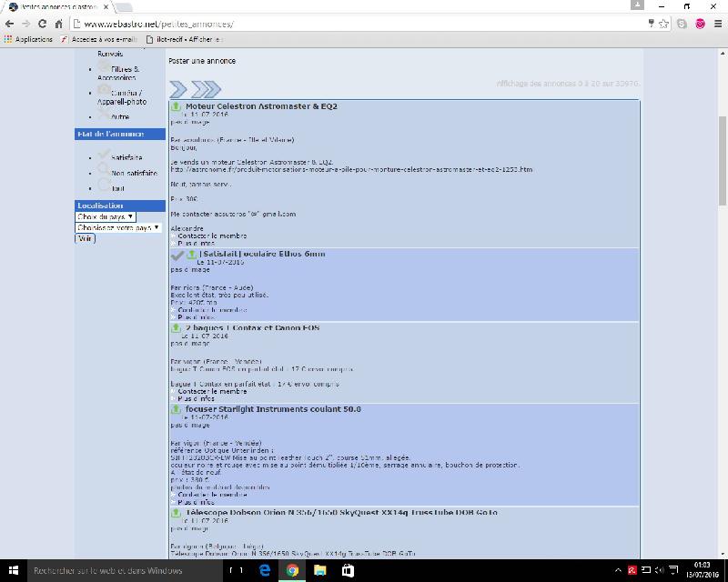Open the action center notifications icon

[674, 570]
